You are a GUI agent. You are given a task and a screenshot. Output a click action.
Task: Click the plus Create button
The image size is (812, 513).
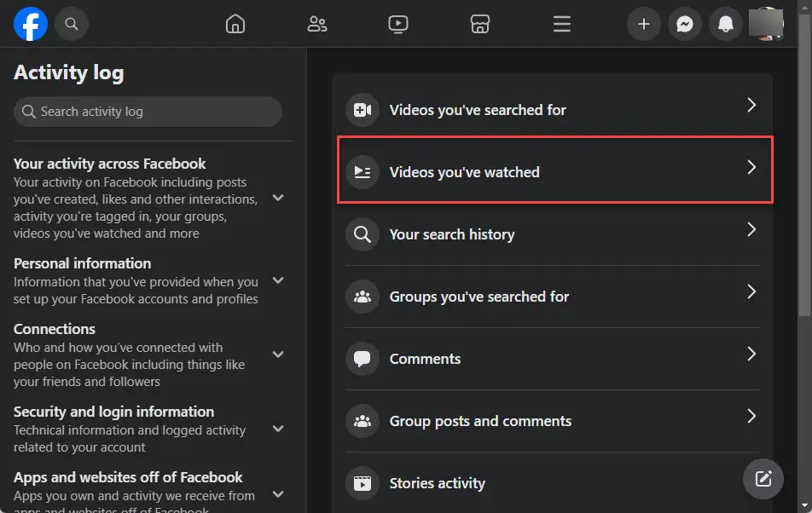[644, 24]
